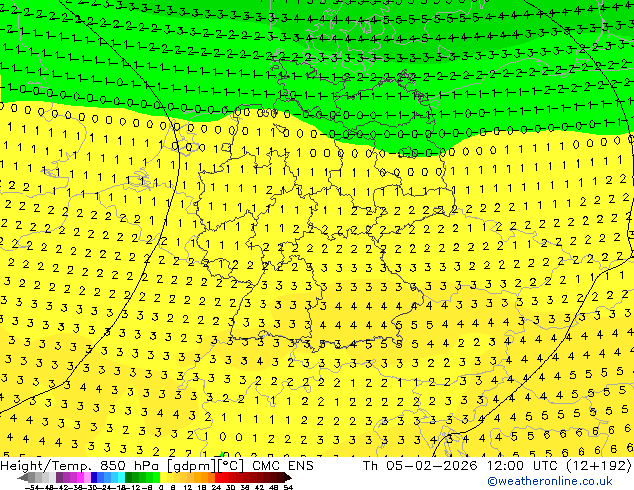The image size is (634, 490).
Task: Pick the dark blue swatch in color scale
Action: coord(94,477)
